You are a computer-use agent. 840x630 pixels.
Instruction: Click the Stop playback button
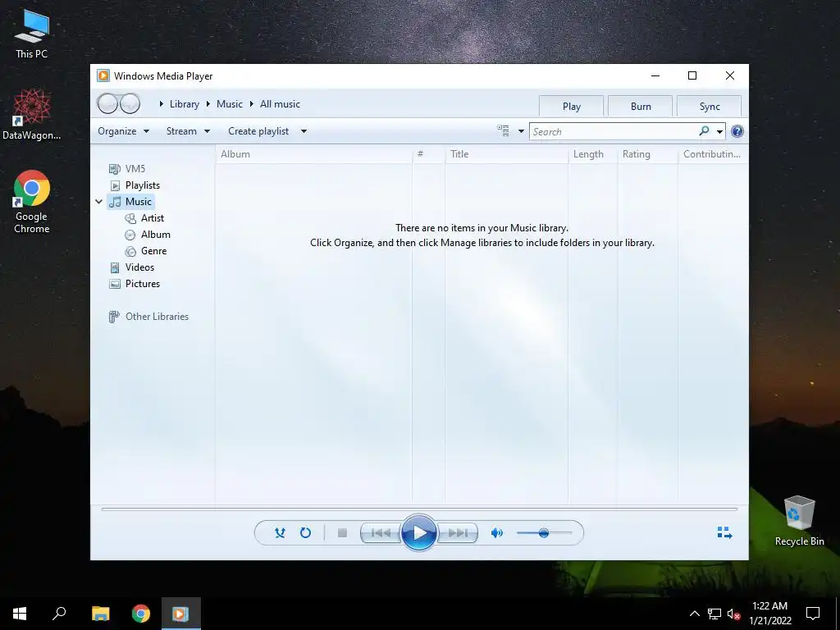[342, 532]
